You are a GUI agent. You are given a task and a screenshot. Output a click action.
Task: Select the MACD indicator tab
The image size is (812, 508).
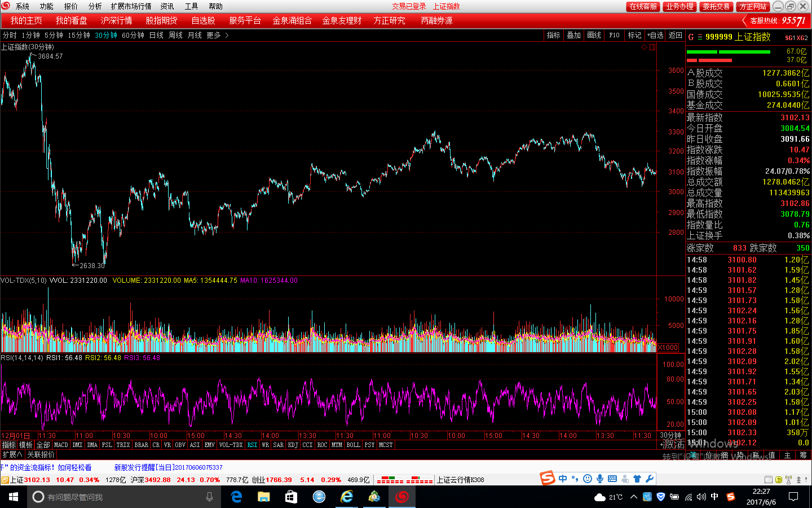[x=61, y=445]
